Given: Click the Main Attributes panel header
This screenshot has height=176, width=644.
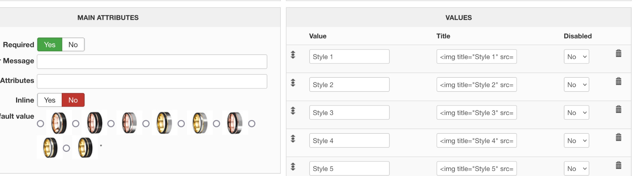Looking at the screenshot, I should tap(108, 17).
